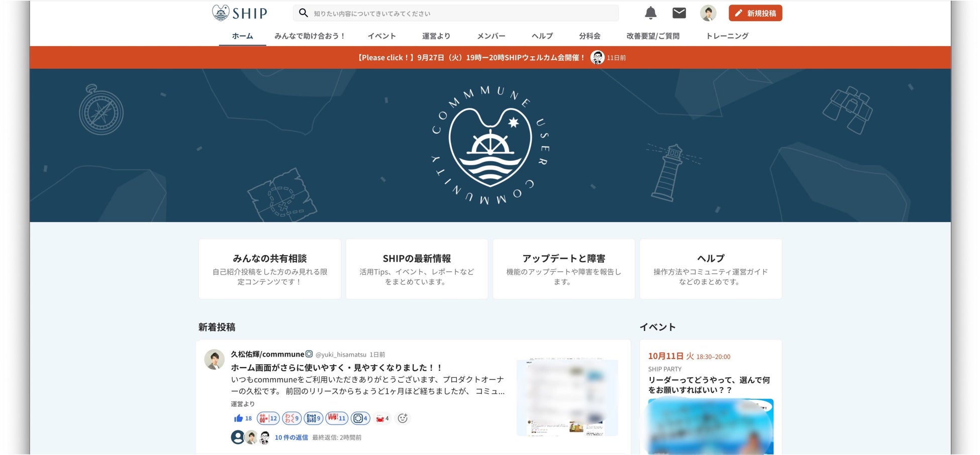Viewport: 980px width, 455px height.
Task: Click the 気になる reaction showing 9
Action: 313,418
